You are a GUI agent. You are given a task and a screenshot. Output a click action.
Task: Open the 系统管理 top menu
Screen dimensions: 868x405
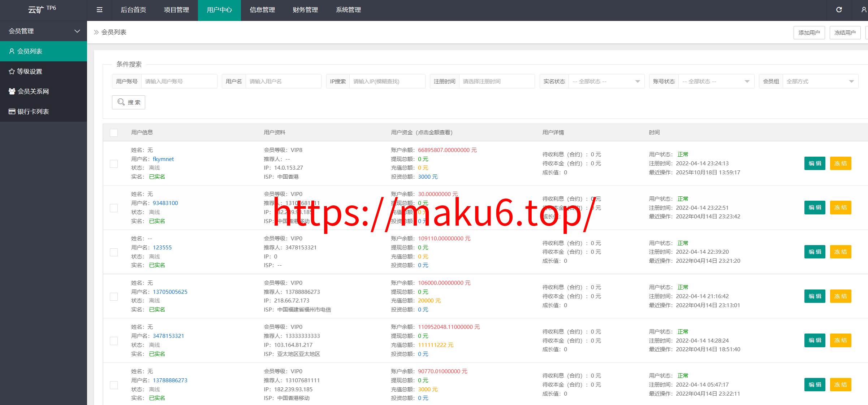[x=348, y=10]
